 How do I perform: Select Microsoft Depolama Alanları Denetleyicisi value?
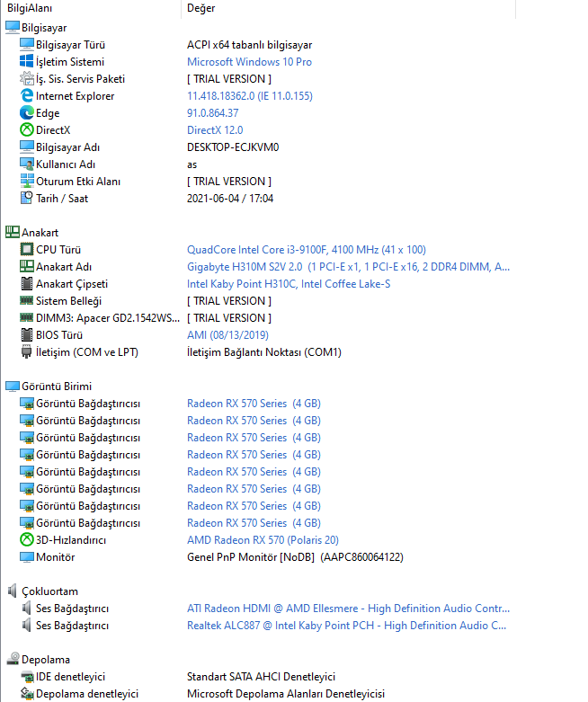click(286, 694)
